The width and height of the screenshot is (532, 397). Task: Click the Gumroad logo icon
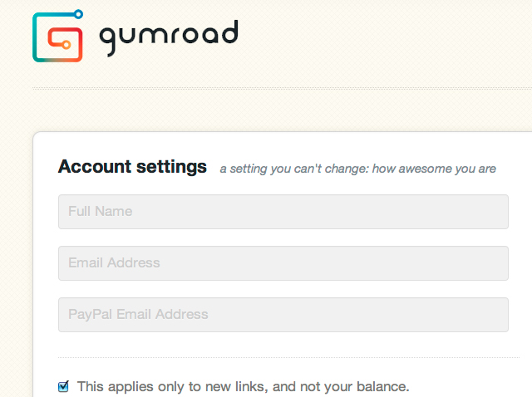(x=57, y=36)
